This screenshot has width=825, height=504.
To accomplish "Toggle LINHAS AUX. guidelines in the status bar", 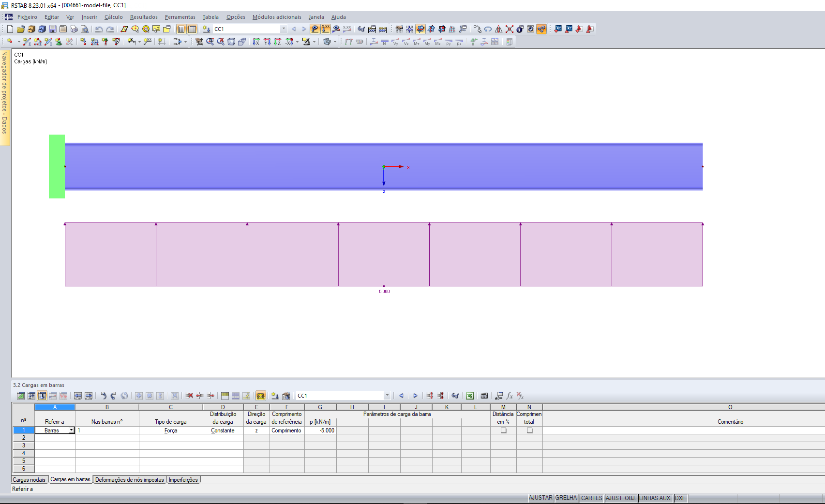I will 655,498.
